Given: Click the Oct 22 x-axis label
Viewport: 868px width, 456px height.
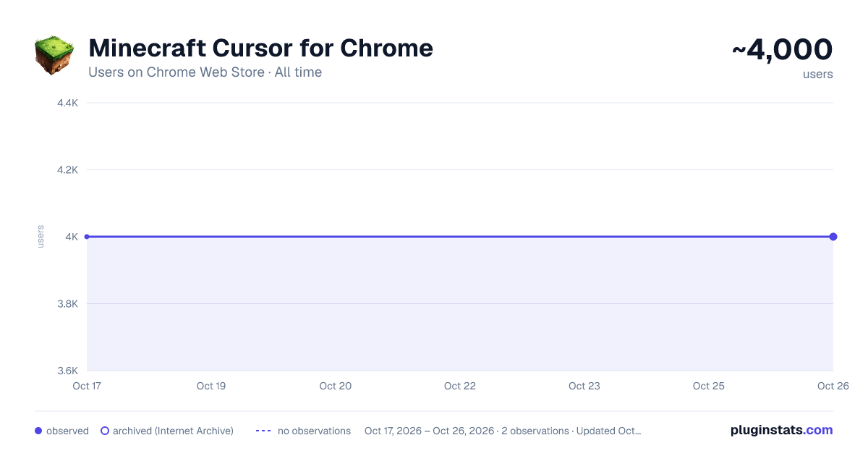Looking at the screenshot, I should [460, 386].
